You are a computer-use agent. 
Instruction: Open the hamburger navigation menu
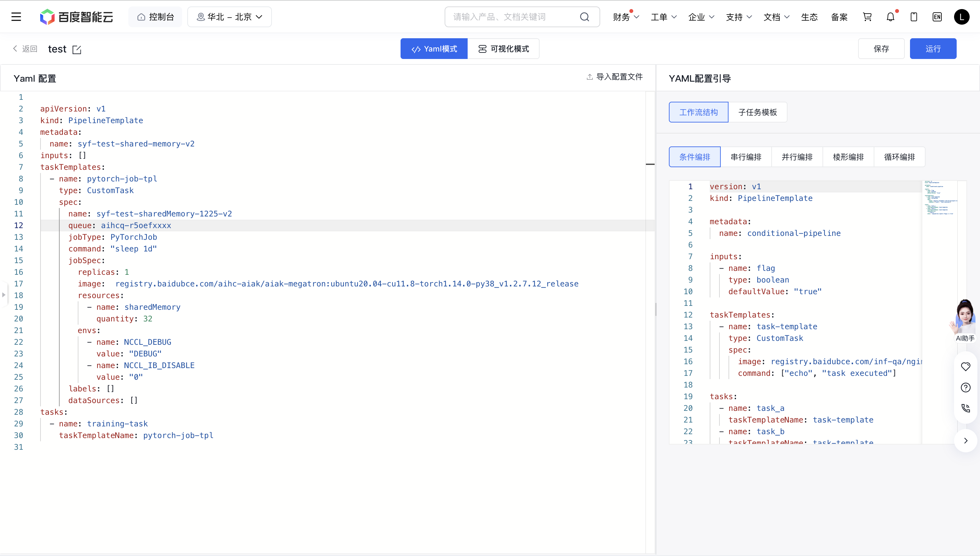pos(16,17)
